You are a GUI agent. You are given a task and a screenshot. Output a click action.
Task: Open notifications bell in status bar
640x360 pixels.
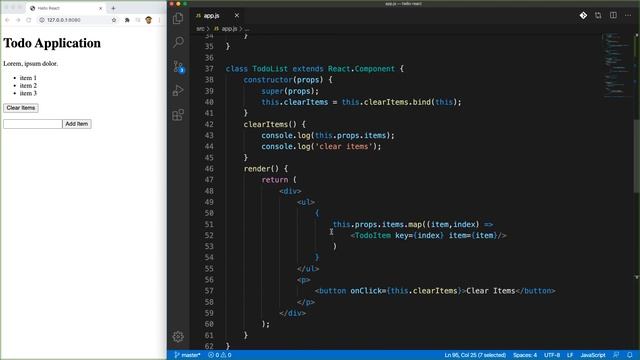[630, 355]
